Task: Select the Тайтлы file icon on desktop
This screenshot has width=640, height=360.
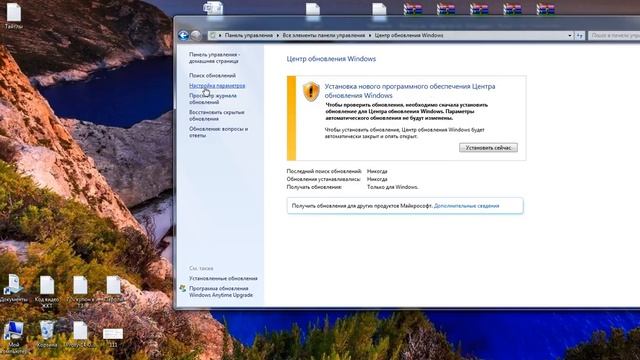Action: pyautogui.click(x=14, y=16)
